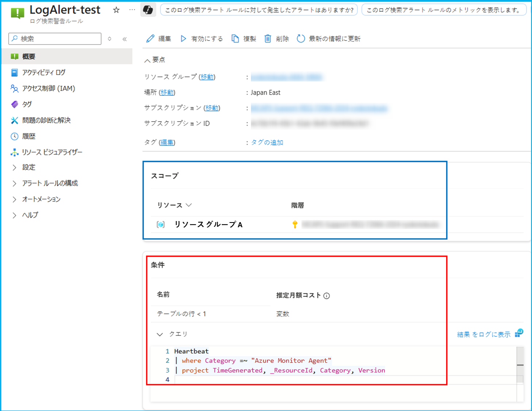Click the アクセス制御 (IAM) people icon
Image resolution: width=532 pixels, height=411 pixels.
15,88
